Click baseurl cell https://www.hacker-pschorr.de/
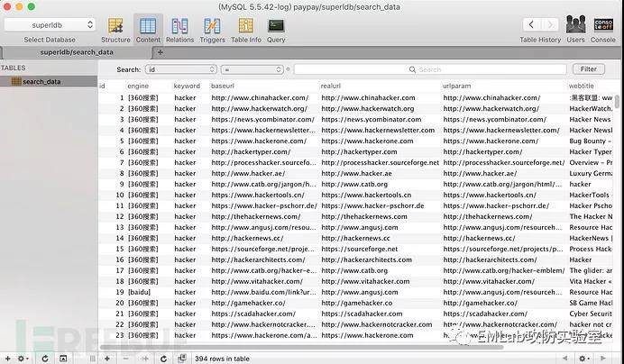Viewport: 624px width, 364px height. 264,206
